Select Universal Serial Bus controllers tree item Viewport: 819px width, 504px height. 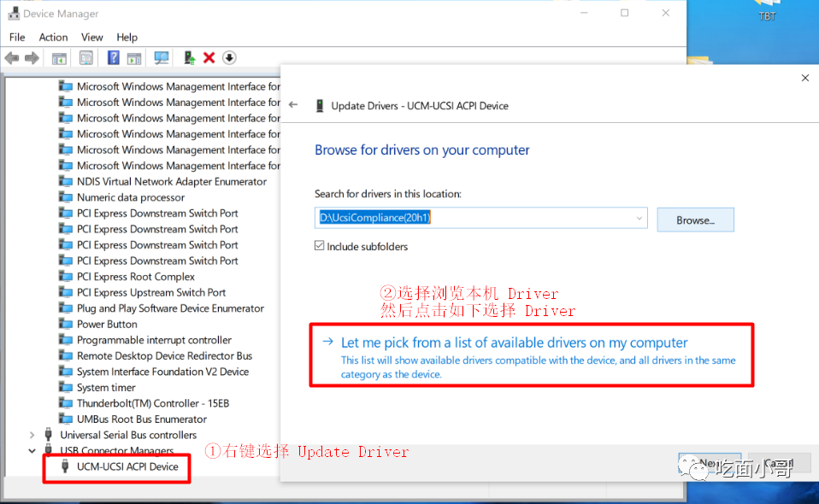[128, 435]
